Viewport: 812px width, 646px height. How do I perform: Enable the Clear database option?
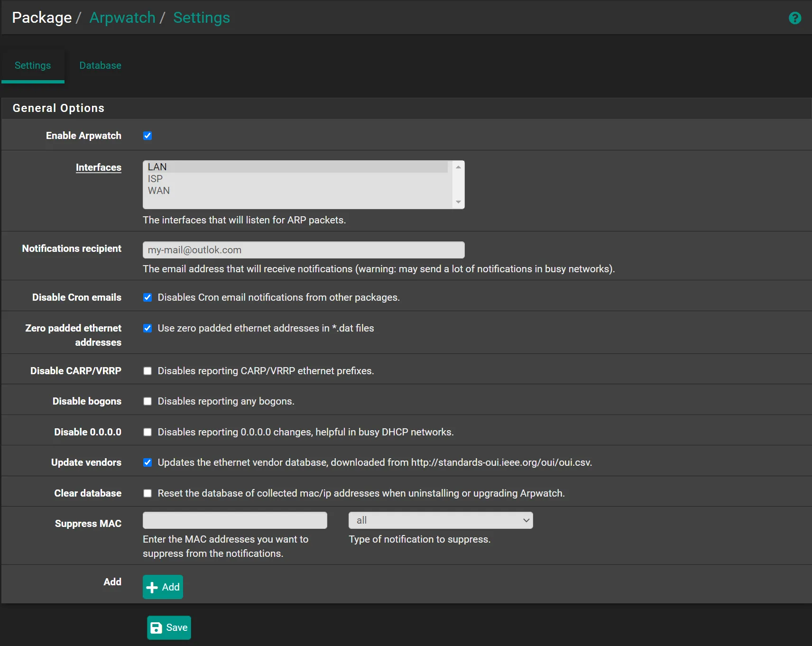[148, 493]
